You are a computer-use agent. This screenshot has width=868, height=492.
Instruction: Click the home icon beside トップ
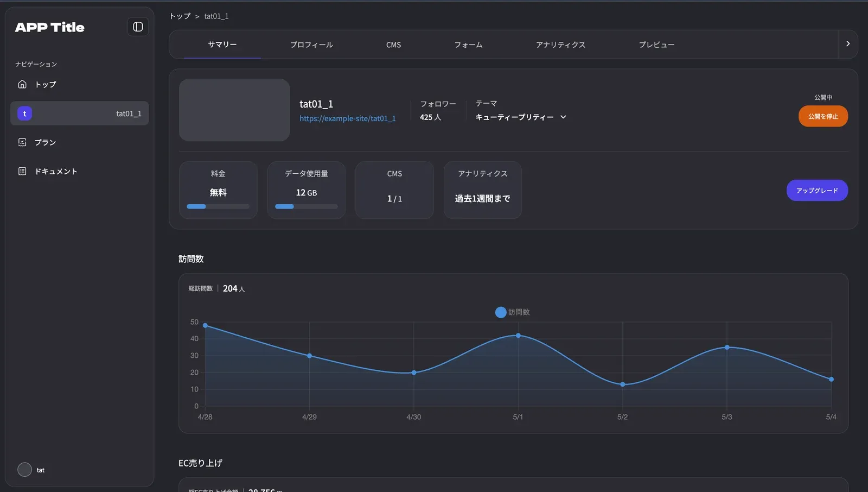pyautogui.click(x=22, y=84)
